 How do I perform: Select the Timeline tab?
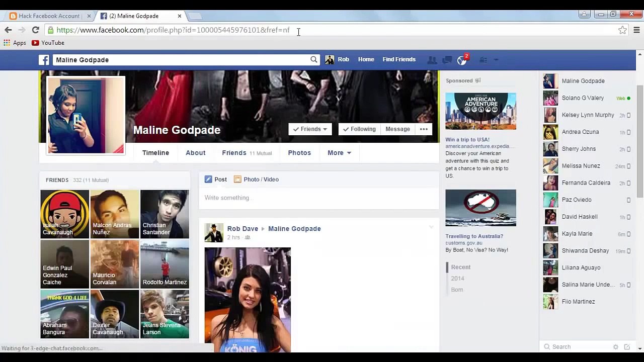coord(155,153)
